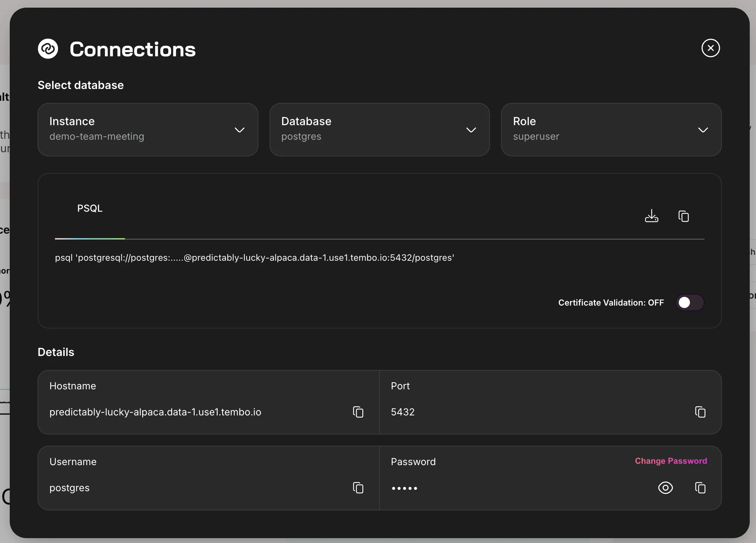Copy the Password value
756x543 pixels.
(700, 488)
